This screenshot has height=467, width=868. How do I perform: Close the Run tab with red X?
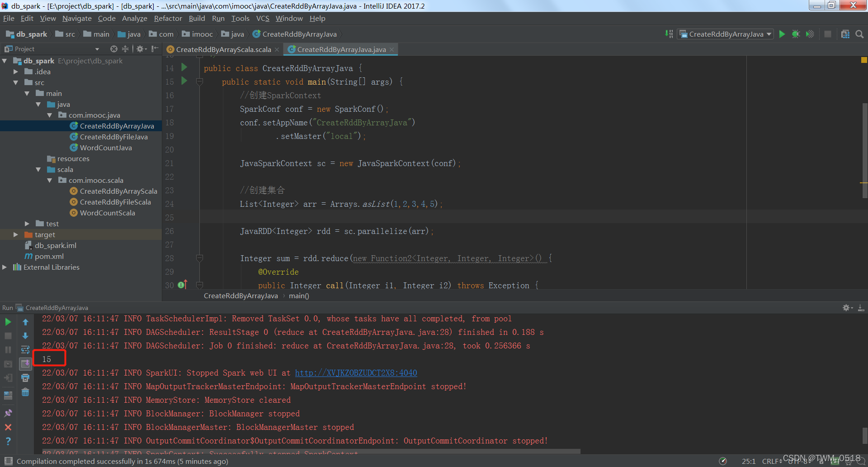(x=8, y=427)
